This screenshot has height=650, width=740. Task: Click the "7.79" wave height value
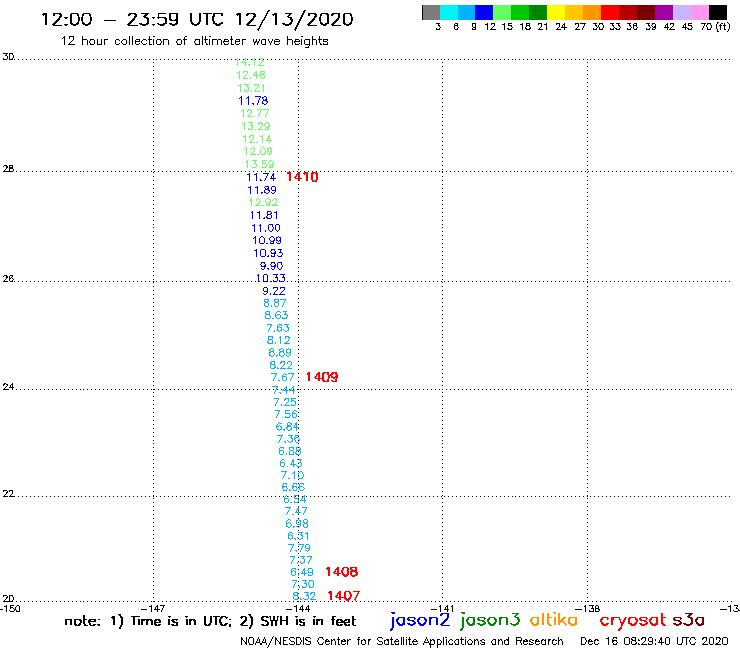click(x=299, y=548)
